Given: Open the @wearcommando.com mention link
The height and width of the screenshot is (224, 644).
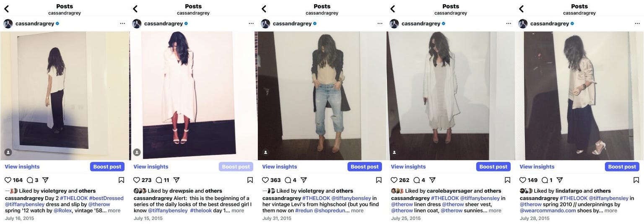Looking at the screenshot, I should (x=546, y=211).
